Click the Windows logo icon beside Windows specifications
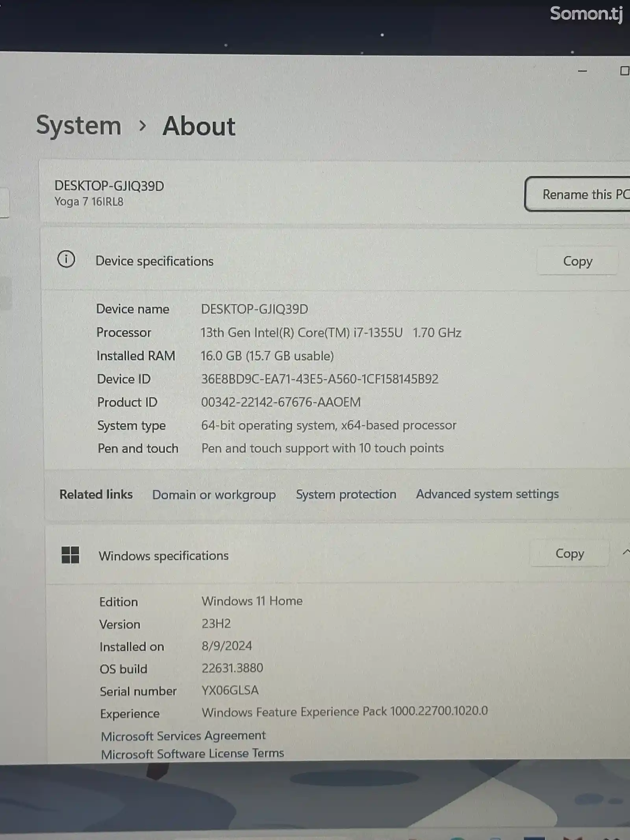The width and height of the screenshot is (630, 840). 70,555
